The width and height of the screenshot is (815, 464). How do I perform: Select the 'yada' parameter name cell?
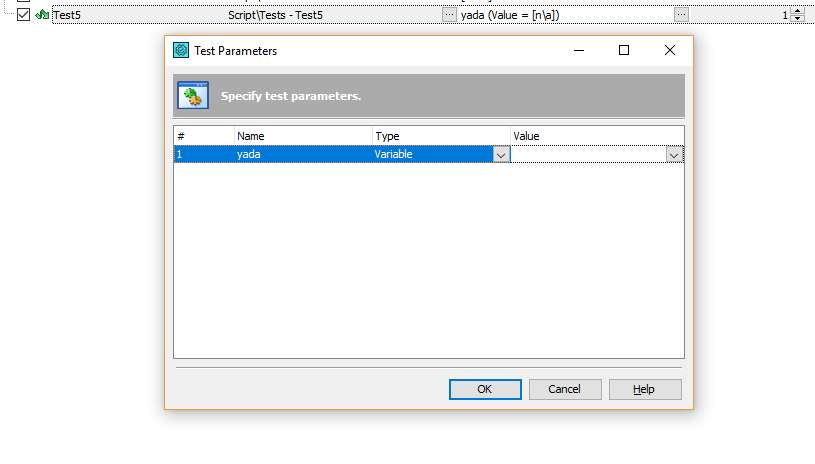pos(303,154)
